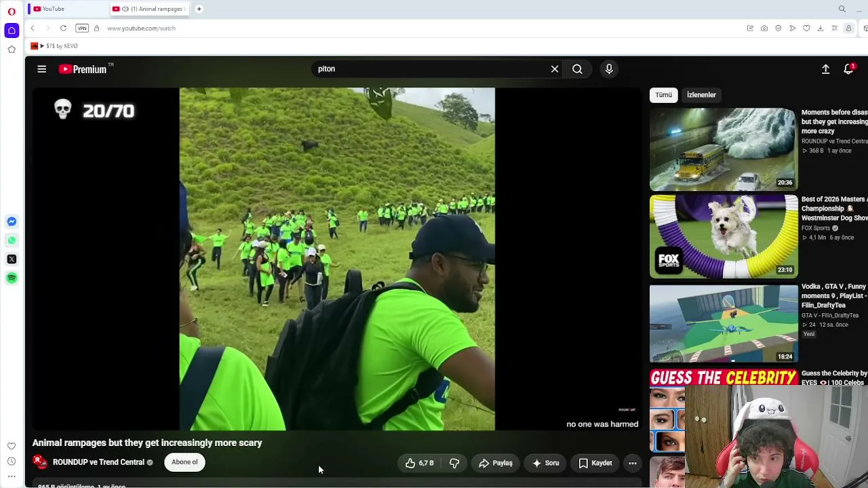
Task: Reload the current page
Action: (x=63, y=28)
